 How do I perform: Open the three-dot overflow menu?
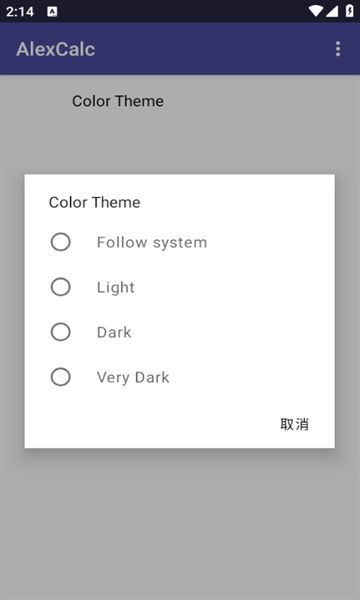point(337,49)
